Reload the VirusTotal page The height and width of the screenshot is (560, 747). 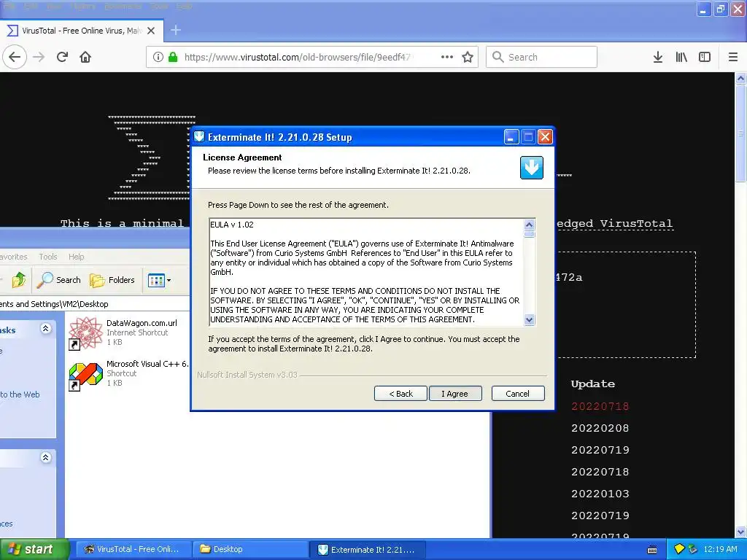(x=62, y=57)
